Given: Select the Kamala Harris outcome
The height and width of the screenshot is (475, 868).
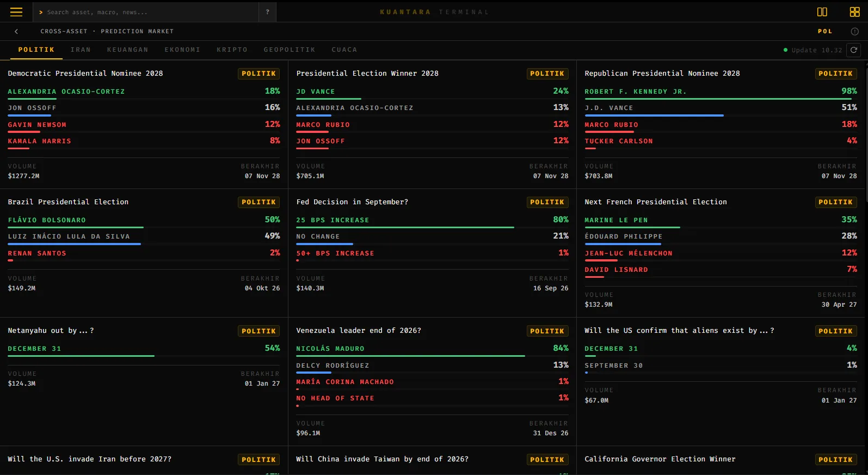Looking at the screenshot, I should coord(144,142).
